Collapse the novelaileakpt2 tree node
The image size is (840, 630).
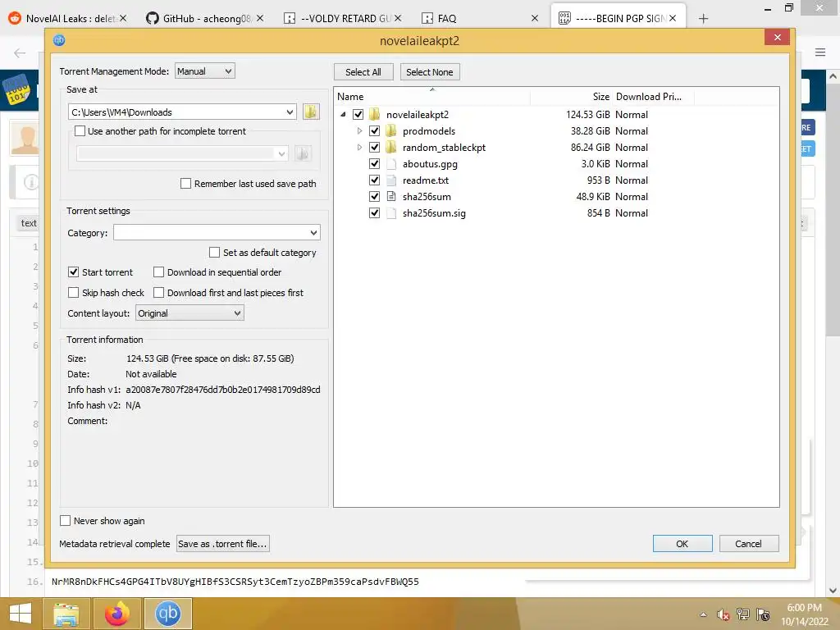click(343, 114)
